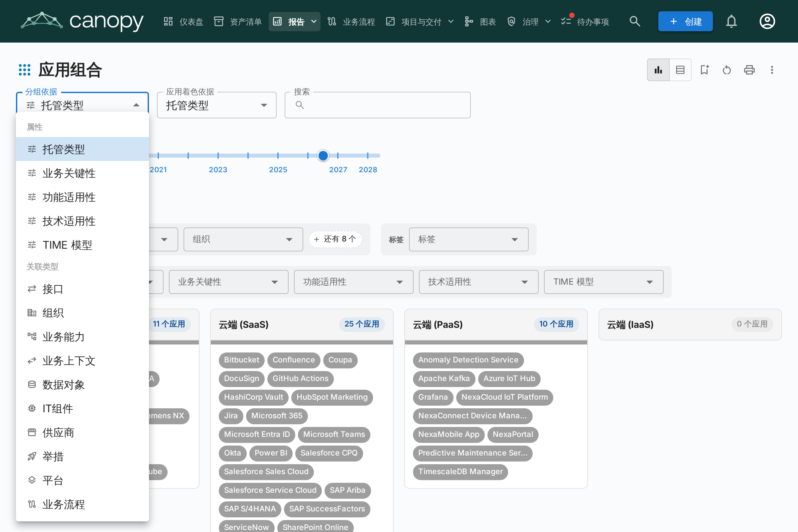Click the TimescaleDB Manager chip
The image size is (798, 532).
click(460, 471)
